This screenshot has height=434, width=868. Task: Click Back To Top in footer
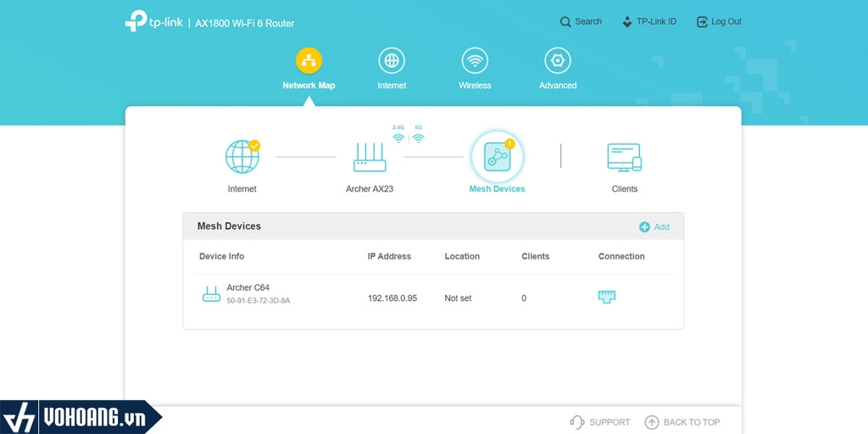[682, 422]
